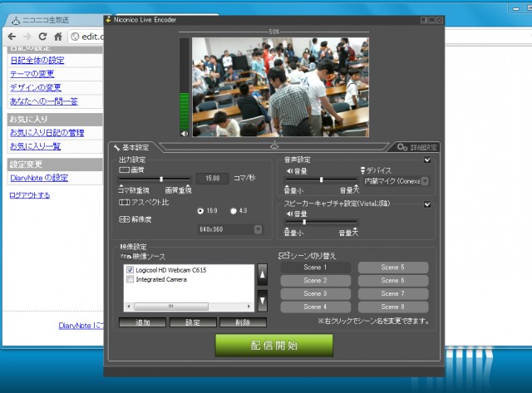Screen dimensions: 532x393
Task: Enable the 音声設定 audio checkbox
Action: pyautogui.click(x=427, y=160)
